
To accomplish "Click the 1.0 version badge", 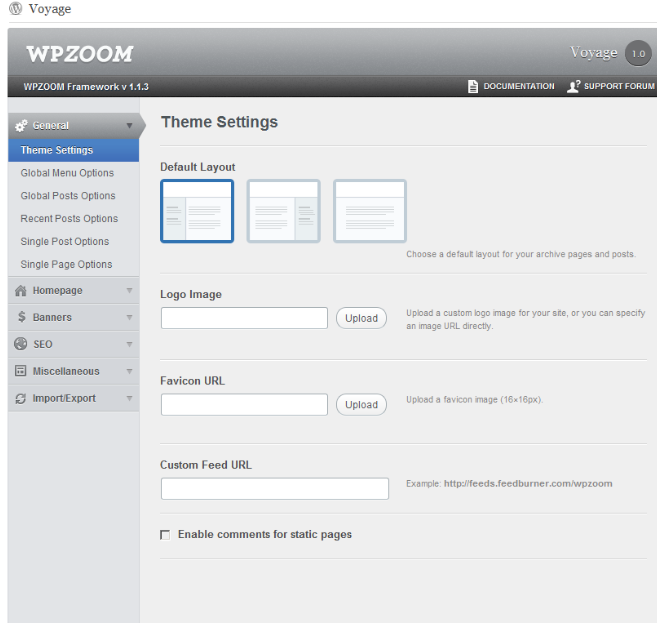I will click(x=638, y=53).
